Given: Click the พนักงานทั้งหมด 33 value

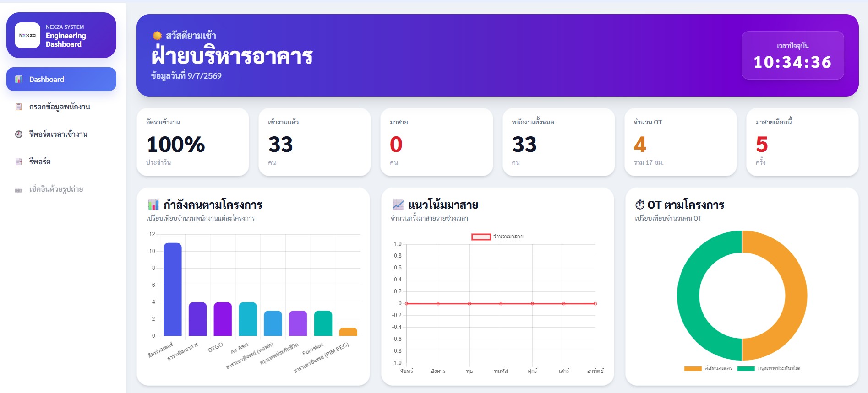Looking at the screenshot, I should point(524,145).
